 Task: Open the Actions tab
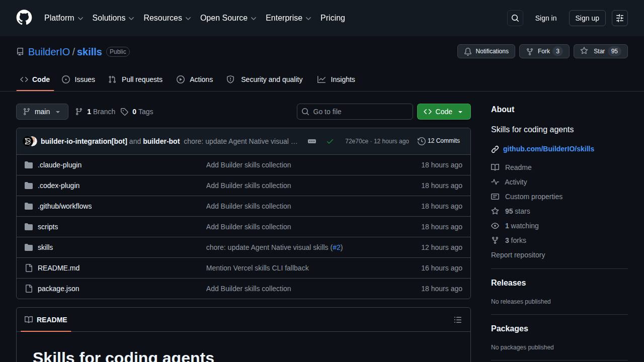(195, 79)
